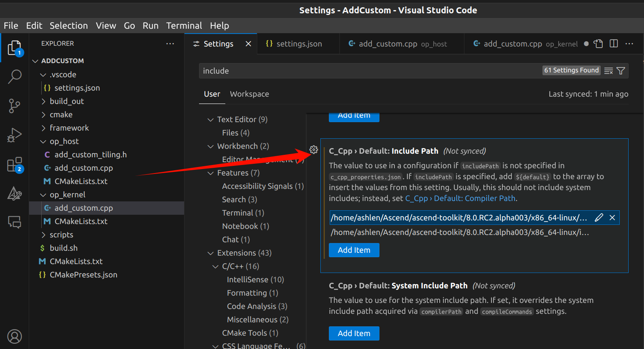Collapse the op_kernel folder
644x349 pixels.
[x=43, y=195]
